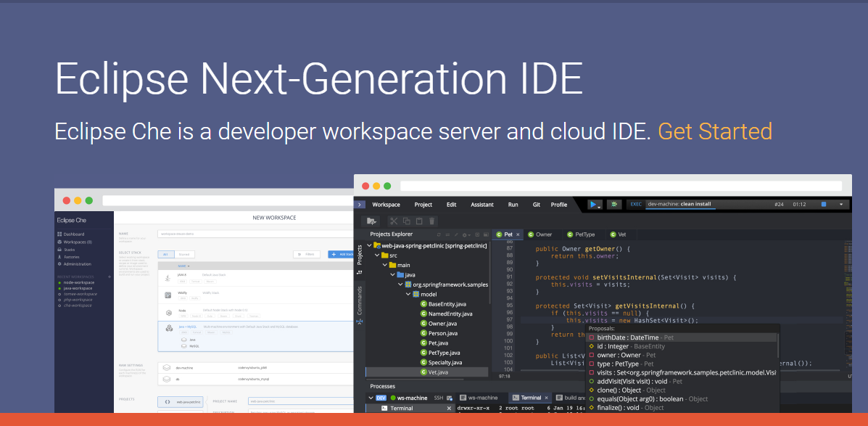Close the Pet editor tab
This screenshot has height=426, width=868.
(x=518, y=234)
